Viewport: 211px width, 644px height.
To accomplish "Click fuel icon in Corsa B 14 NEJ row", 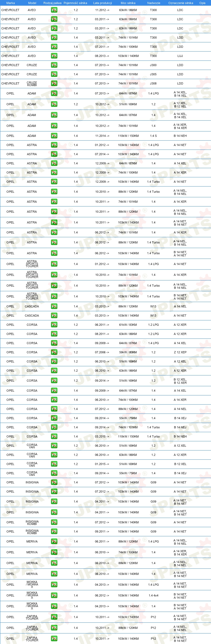I will [54, 427].
